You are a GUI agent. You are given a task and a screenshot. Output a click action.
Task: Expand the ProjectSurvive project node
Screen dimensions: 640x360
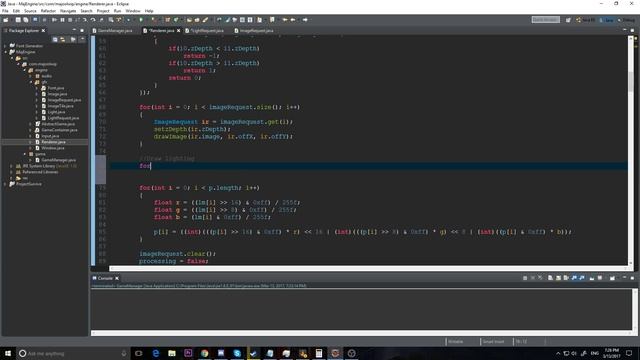coord(5,184)
